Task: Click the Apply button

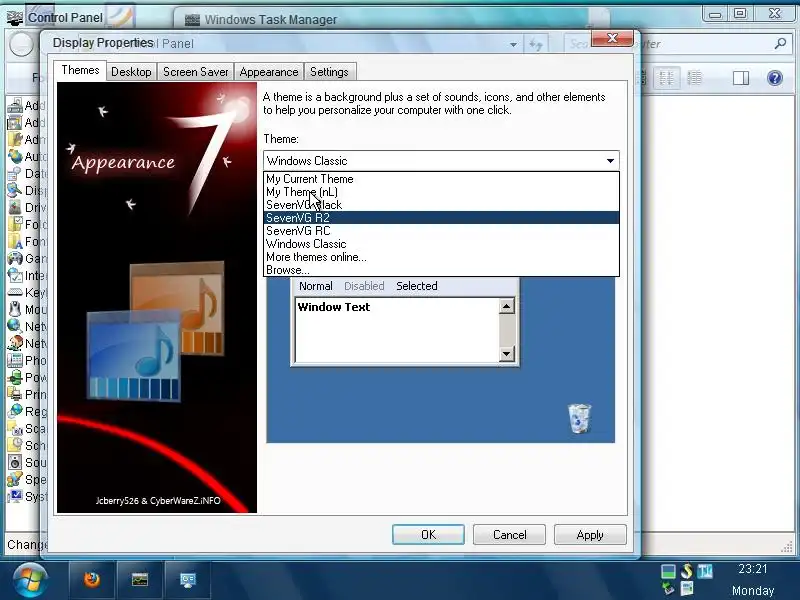Action: 590,535
